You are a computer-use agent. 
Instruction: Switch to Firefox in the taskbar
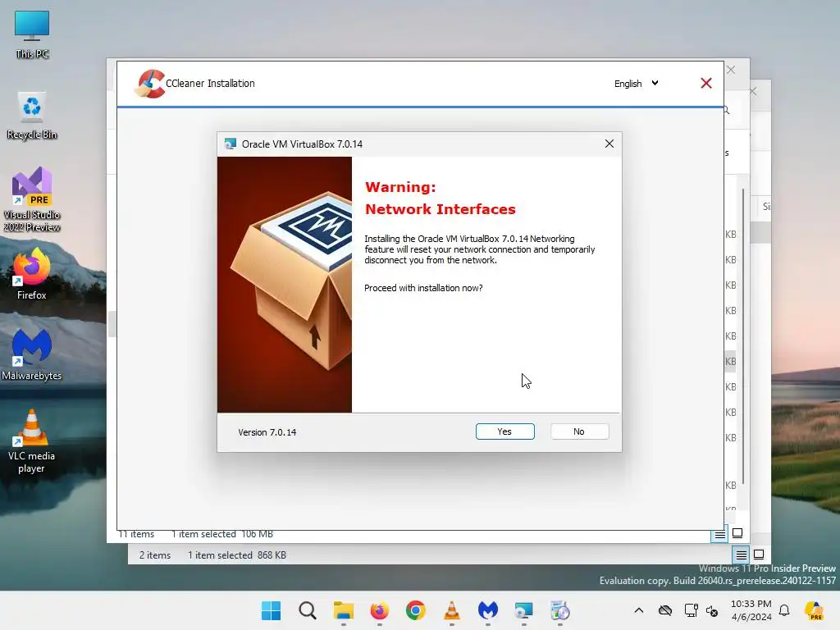tap(379, 610)
